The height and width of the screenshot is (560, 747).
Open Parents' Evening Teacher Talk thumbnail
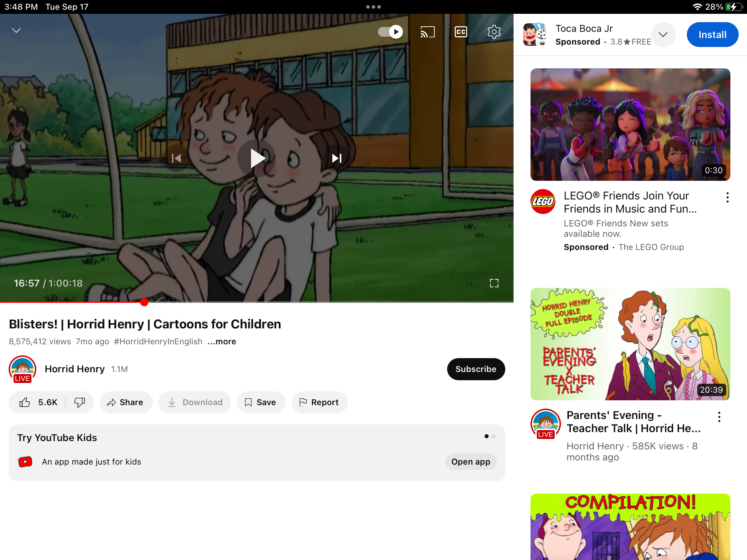click(630, 344)
